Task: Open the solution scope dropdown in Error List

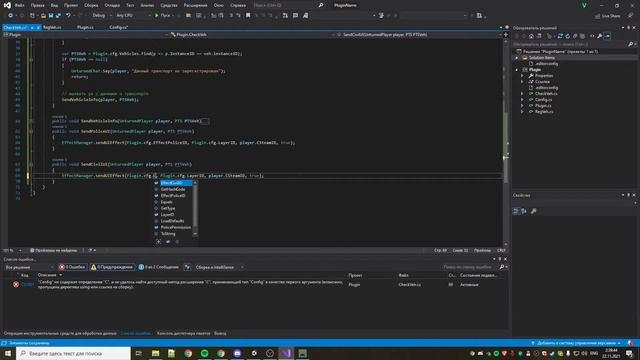Action: 29,267
